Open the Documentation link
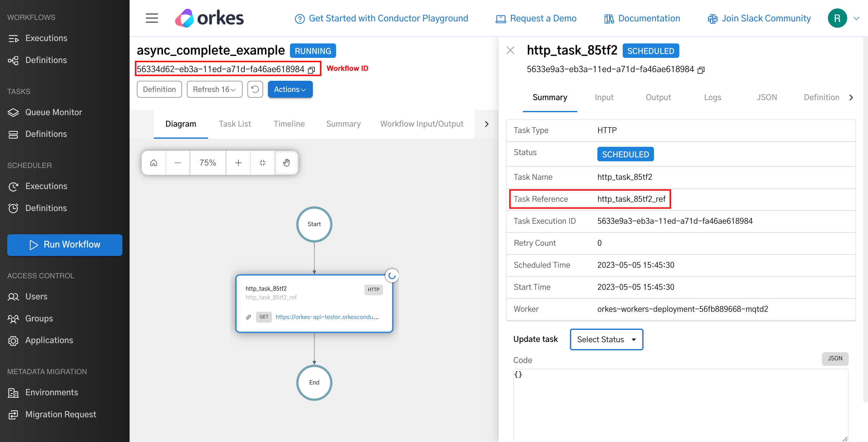The width and height of the screenshot is (868, 442). 649,18
